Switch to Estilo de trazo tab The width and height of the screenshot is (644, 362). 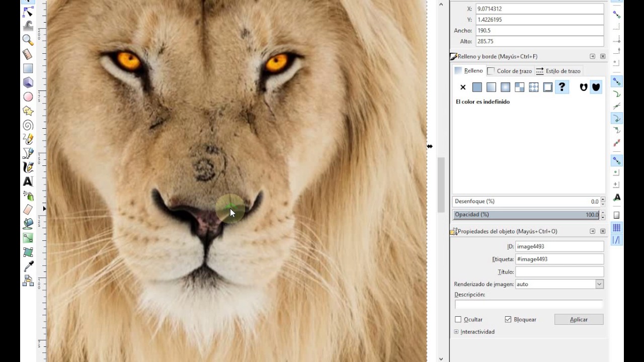pyautogui.click(x=558, y=71)
